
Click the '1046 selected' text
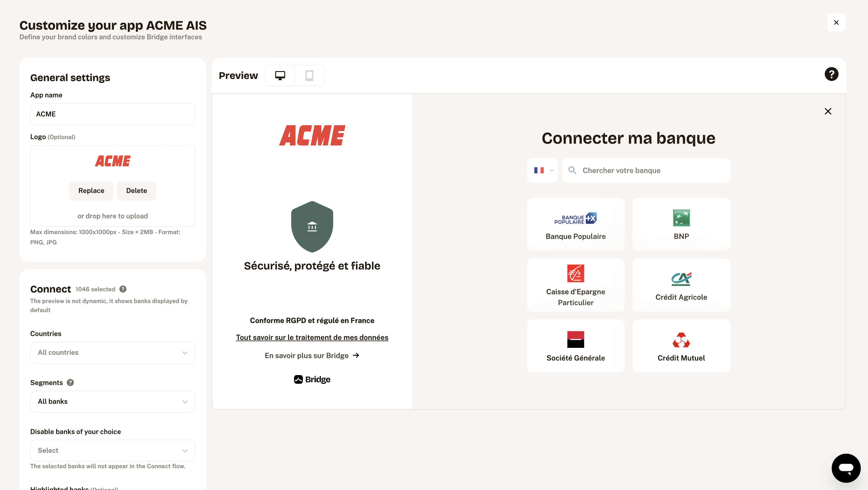pos(96,289)
